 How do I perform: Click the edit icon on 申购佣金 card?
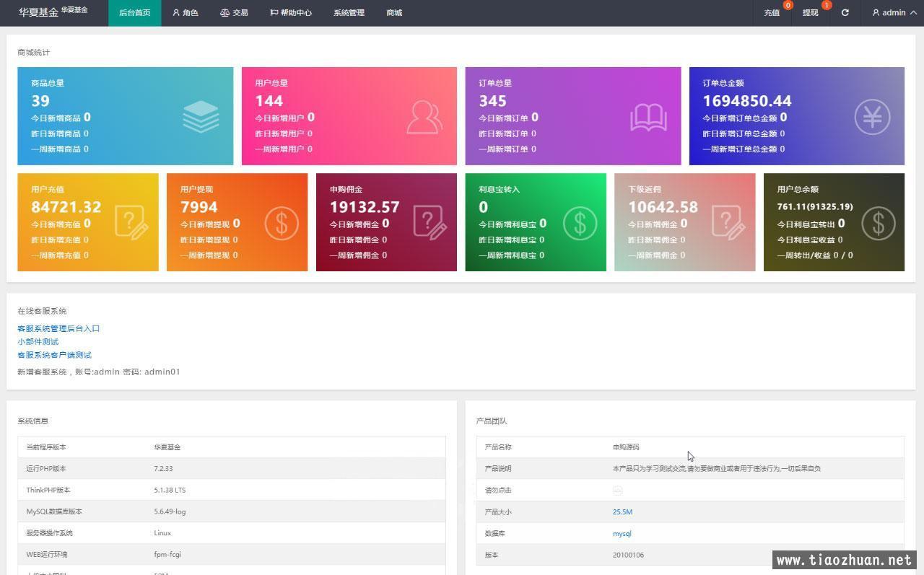pyautogui.click(x=430, y=222)
